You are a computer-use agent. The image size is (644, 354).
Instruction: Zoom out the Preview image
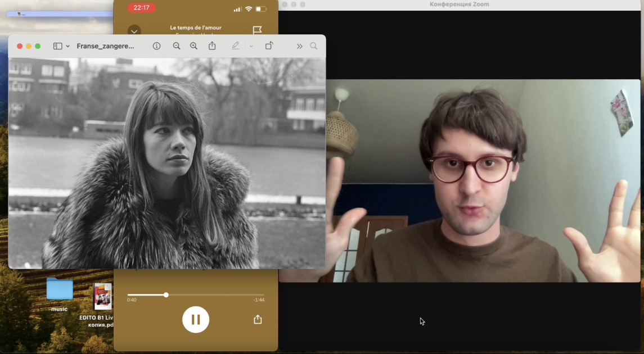tap(177, 46)
